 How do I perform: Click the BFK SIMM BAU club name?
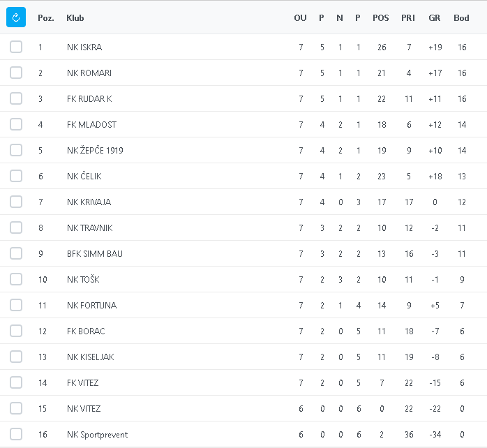click(95, 253)
